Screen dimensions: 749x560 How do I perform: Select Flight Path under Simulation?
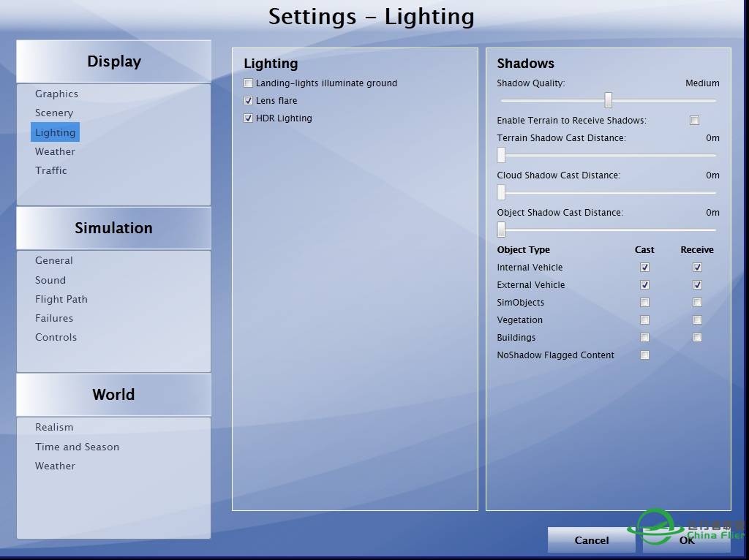click(x=61, y=299)
